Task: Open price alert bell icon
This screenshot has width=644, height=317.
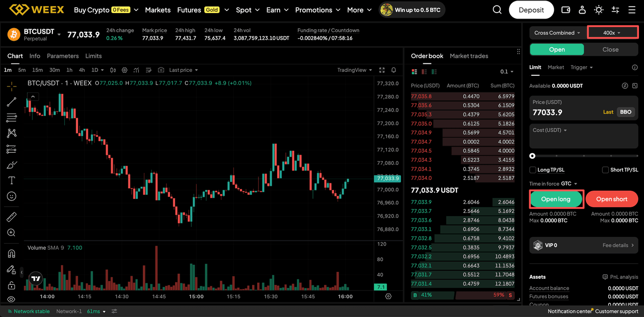Action: [x=394, y=70]
